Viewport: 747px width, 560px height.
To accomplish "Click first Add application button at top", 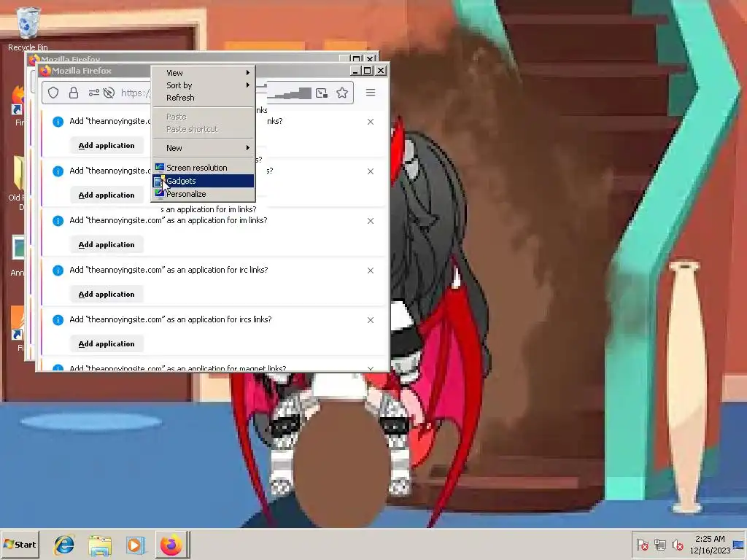I will tap(107, 145).
